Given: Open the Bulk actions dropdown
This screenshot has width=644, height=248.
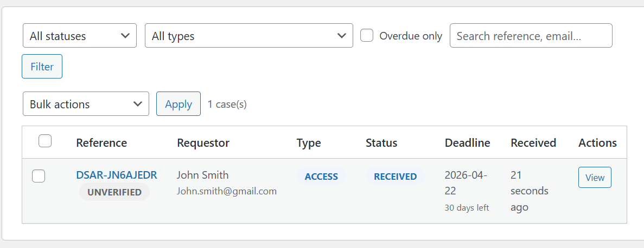Looking at the screenshot, I should point(86,104).
